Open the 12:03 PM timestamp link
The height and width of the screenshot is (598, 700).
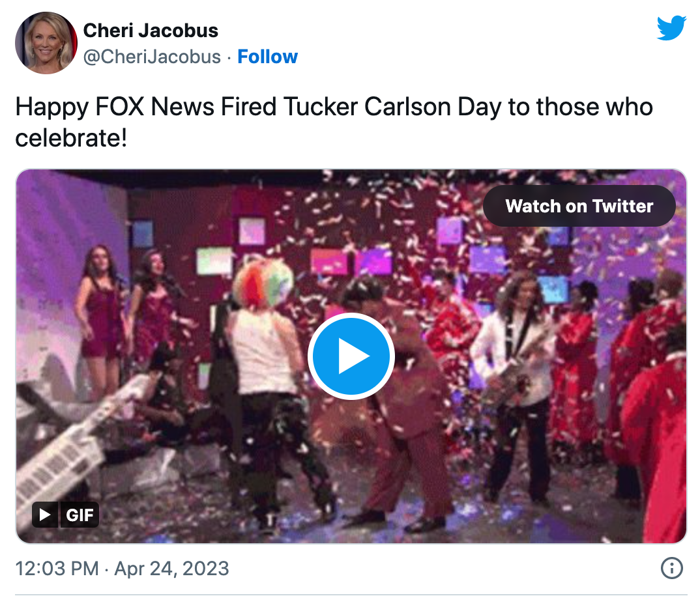tap(57, 569)
